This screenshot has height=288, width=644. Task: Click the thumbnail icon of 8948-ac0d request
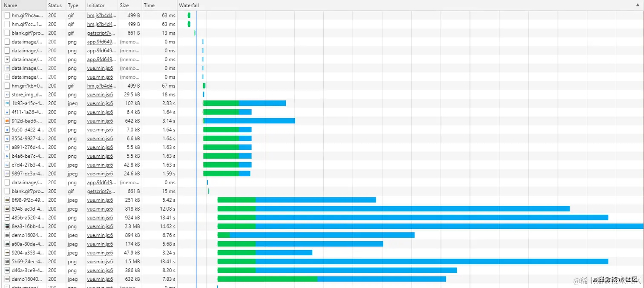coord(7,209)
